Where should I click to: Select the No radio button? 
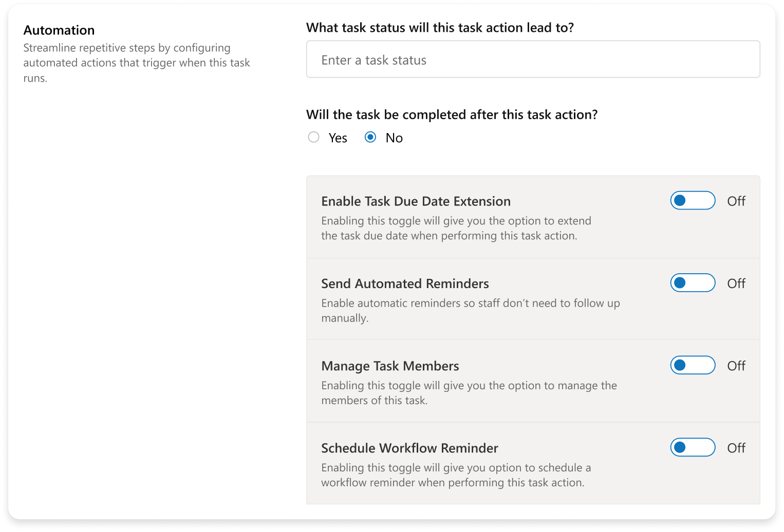pyautogui.click(x=370, y=137)
